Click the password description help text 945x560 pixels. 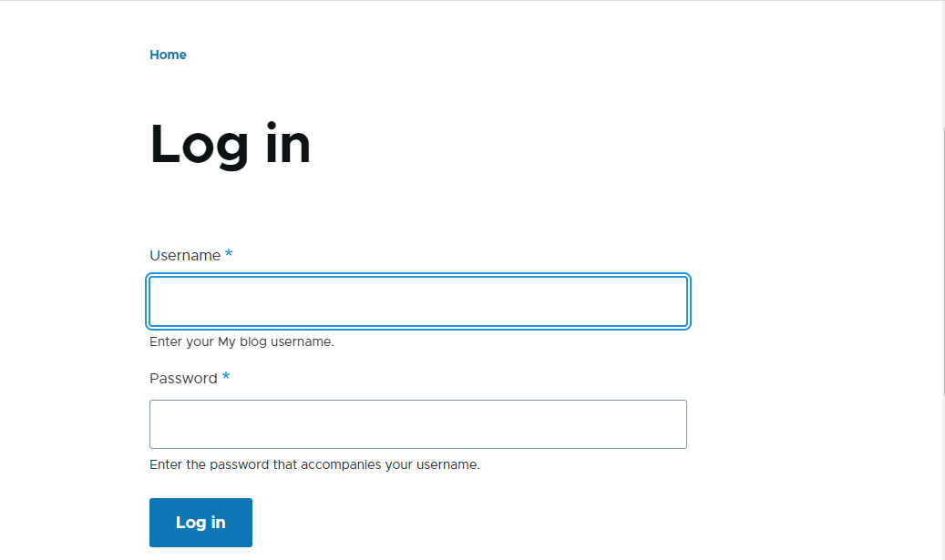(x=314, y=464)
